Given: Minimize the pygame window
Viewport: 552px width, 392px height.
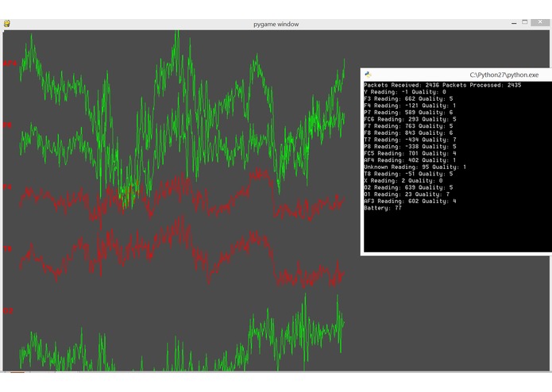Looking at the screenshot, I should [514, 23].
